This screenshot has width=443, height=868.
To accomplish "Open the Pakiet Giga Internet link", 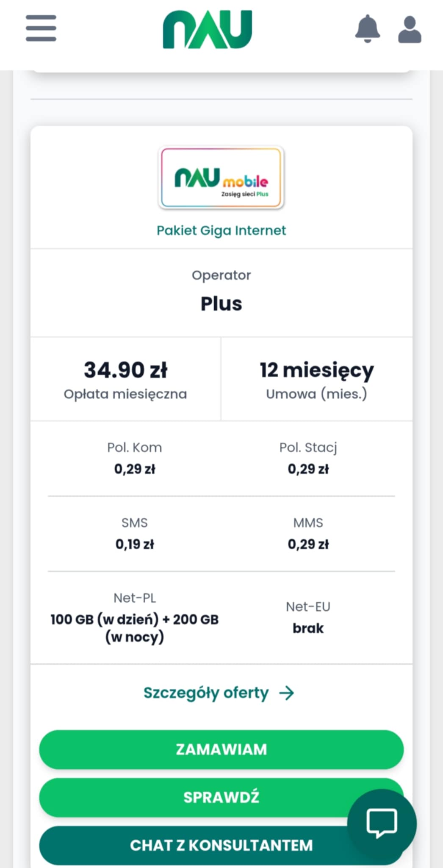I will tap(221, 231).
